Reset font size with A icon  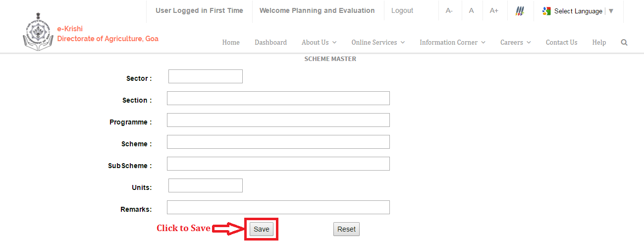472,11
